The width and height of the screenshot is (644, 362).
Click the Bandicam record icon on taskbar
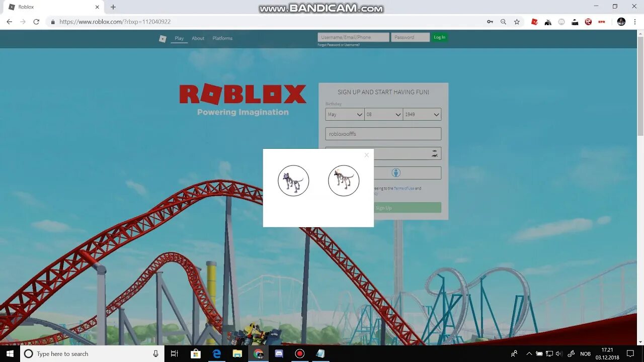300,353
